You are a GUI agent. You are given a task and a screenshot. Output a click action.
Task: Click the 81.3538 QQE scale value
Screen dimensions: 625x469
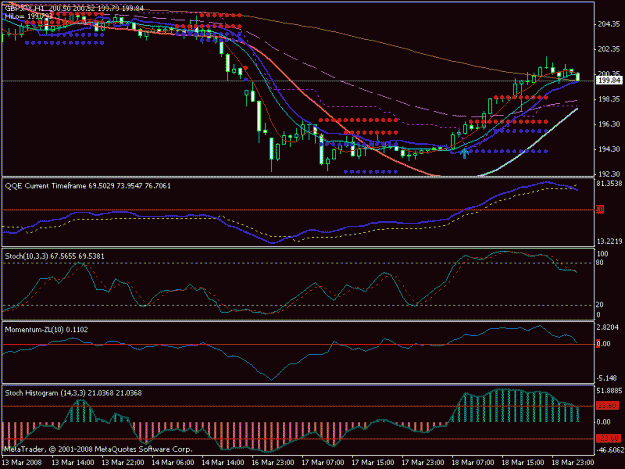pyautogui.click(x=609, y=184)
